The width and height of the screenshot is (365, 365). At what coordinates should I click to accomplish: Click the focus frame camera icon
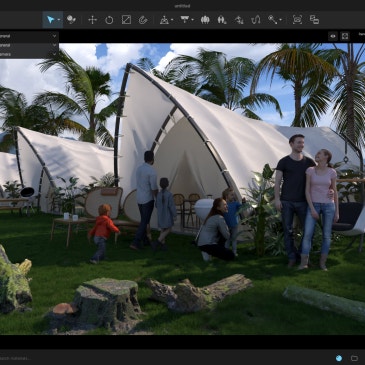(x=297, y=20)
